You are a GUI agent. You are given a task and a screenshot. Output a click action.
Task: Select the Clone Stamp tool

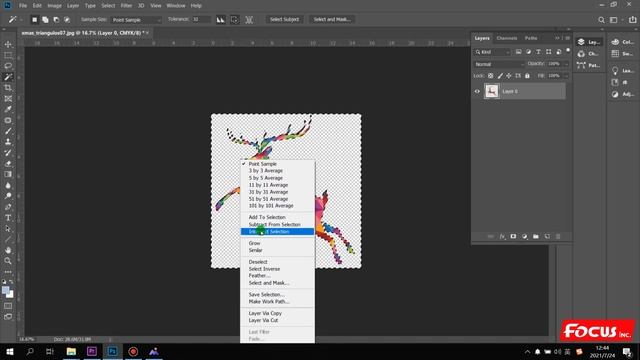(x=8, y=142)
